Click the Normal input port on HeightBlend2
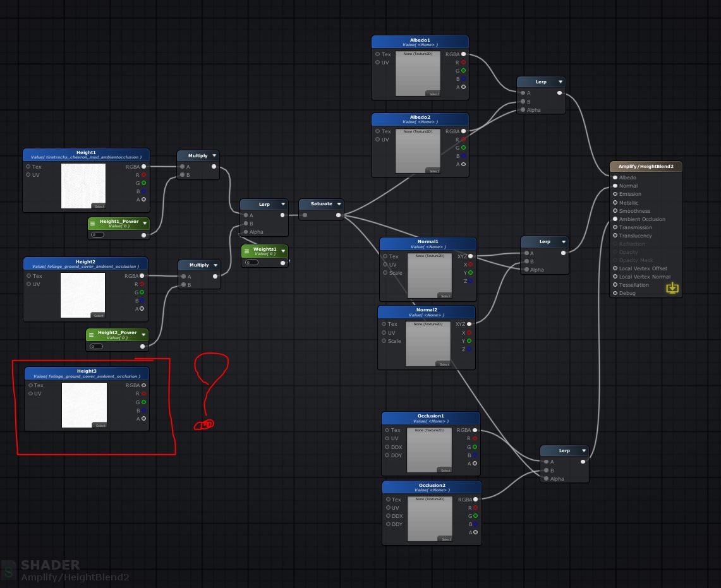 [x=615, y=186]
